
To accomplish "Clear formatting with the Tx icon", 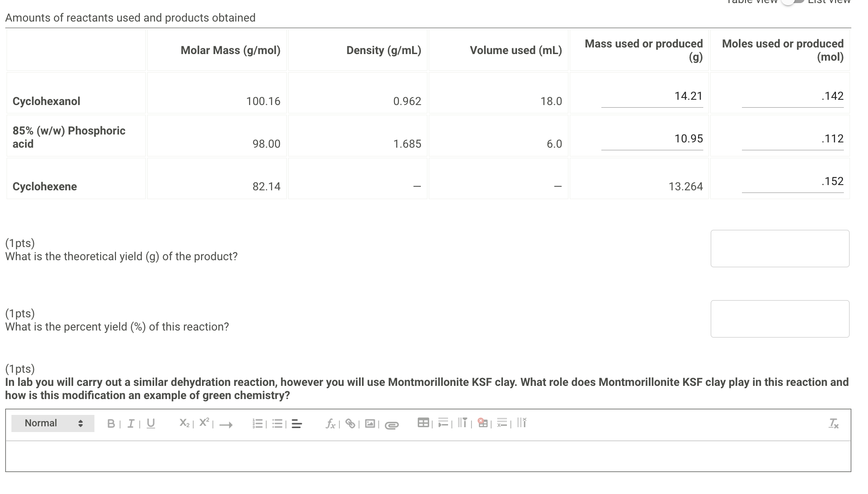I will click(x=833, y=424).
